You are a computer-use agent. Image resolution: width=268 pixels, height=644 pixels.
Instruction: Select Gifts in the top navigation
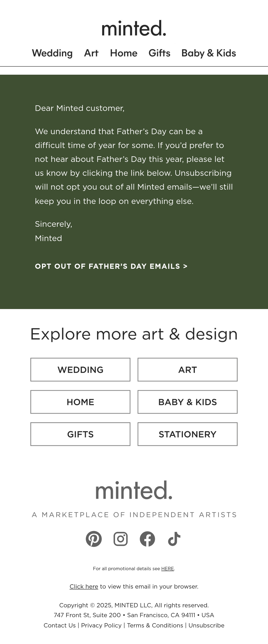159,53
